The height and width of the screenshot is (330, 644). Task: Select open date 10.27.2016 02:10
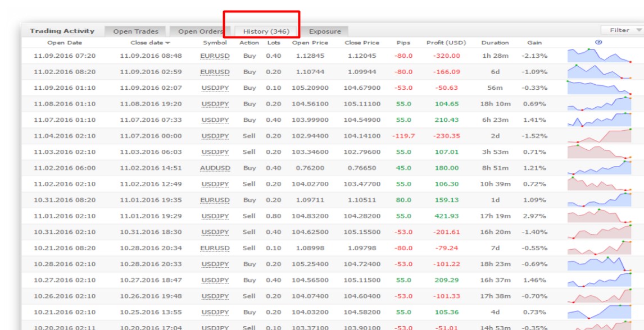(x=65, y=280)
